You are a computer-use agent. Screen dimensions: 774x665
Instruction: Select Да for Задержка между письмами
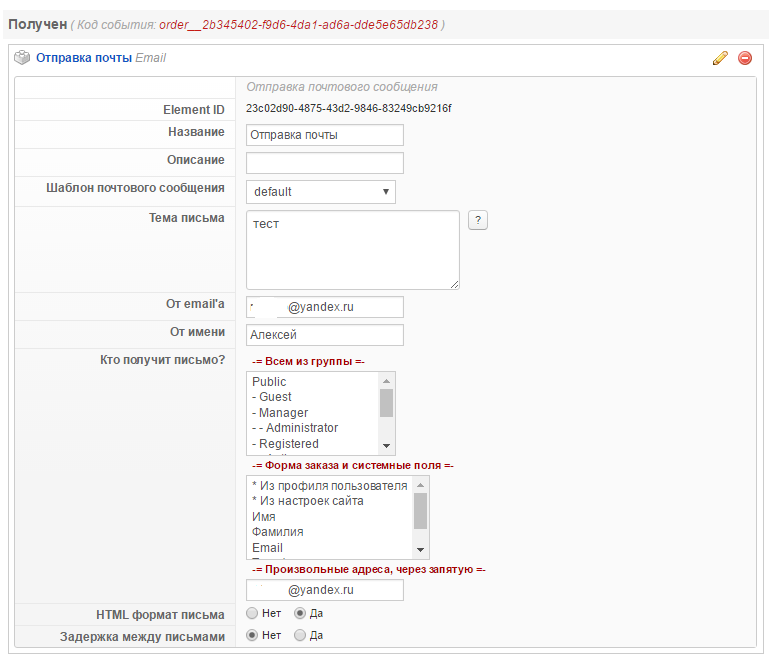(x=300, y=635)
